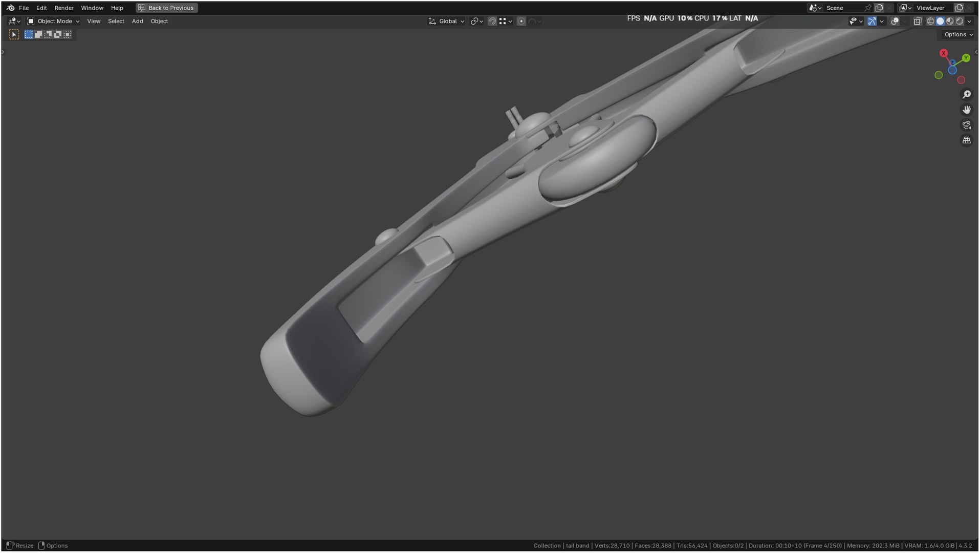Open selectability and visibility dropdown
980x553 pixels.
[856, 21]
